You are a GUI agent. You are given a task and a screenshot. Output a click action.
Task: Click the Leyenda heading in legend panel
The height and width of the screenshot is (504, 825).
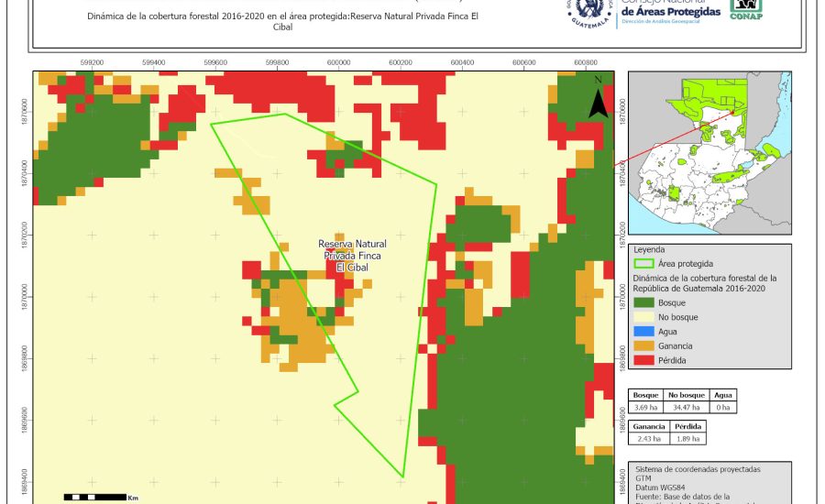[649, 249]
